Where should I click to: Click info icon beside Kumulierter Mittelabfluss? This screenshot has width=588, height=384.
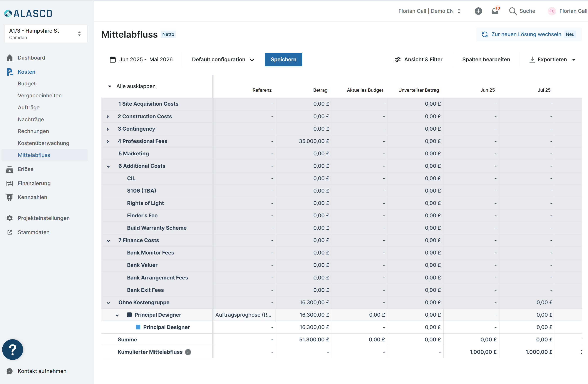coord(188,352)
